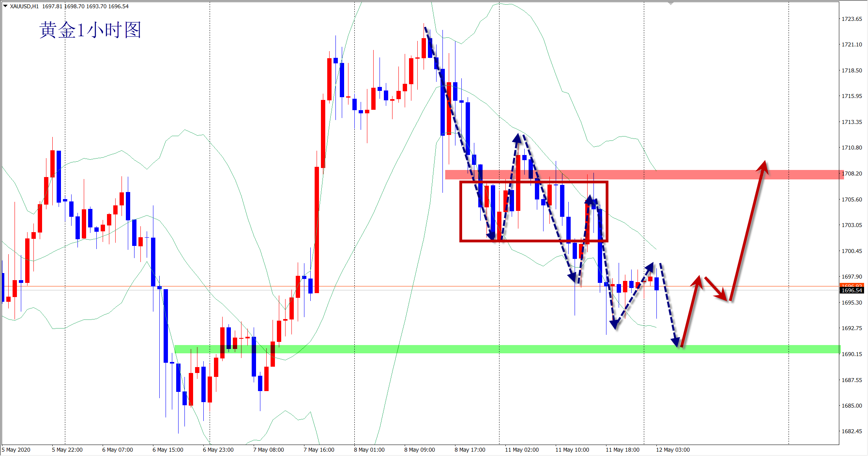Click the 6 May 23:00 time label
This screenshot has height=456, width=868.
click(218, 450)
